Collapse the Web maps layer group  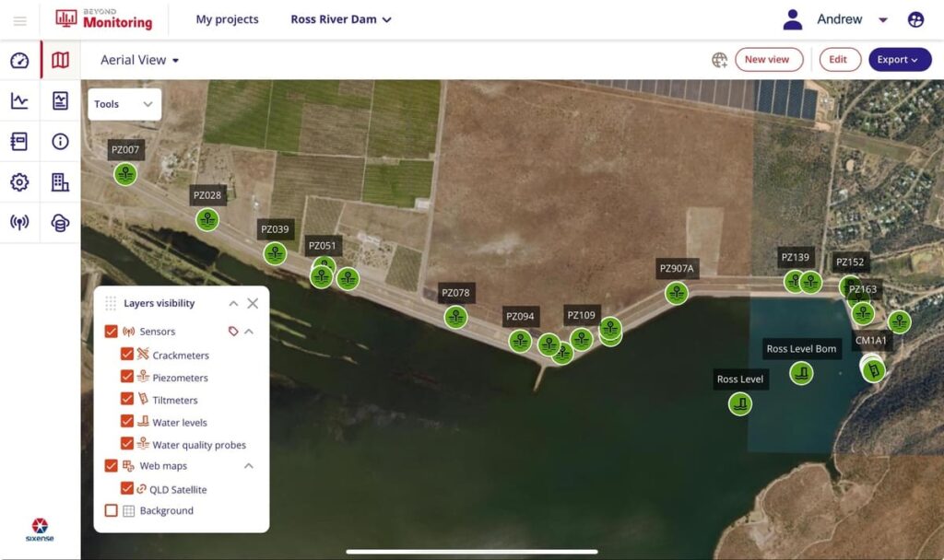click(249, 466)
